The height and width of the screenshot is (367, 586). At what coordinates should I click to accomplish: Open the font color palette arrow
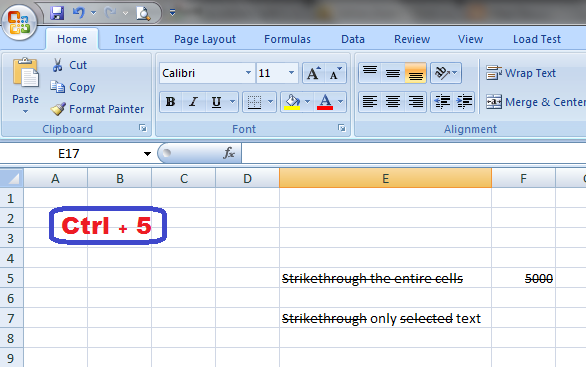(x=340, y=102)
